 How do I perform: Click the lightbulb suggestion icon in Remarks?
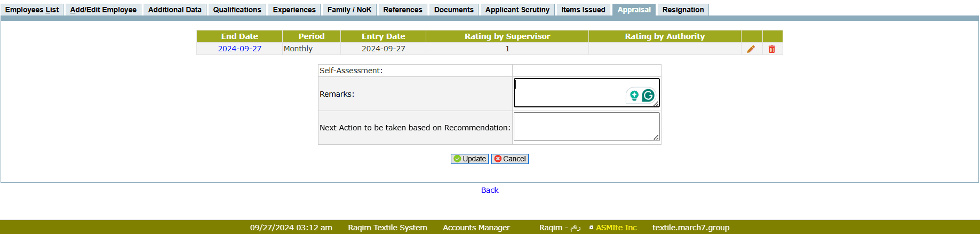634,96
